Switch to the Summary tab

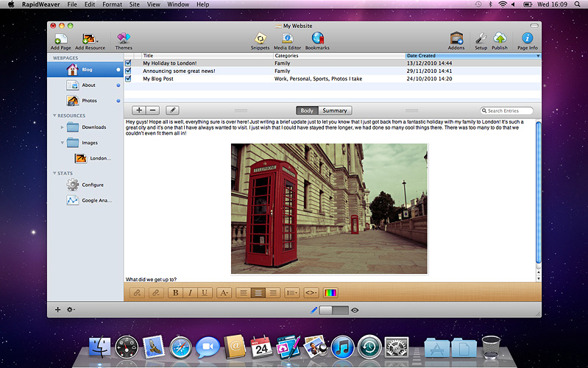click(x=335, y=110)
